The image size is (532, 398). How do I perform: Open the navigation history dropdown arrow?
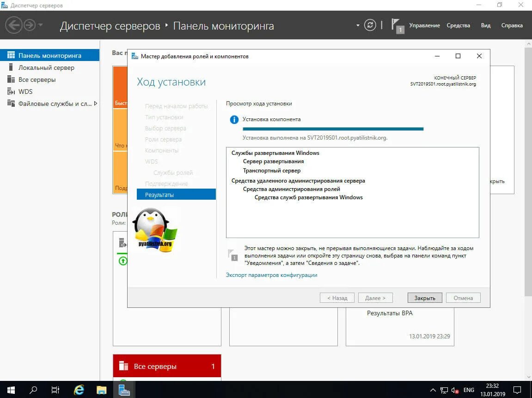tap(40, 25)
